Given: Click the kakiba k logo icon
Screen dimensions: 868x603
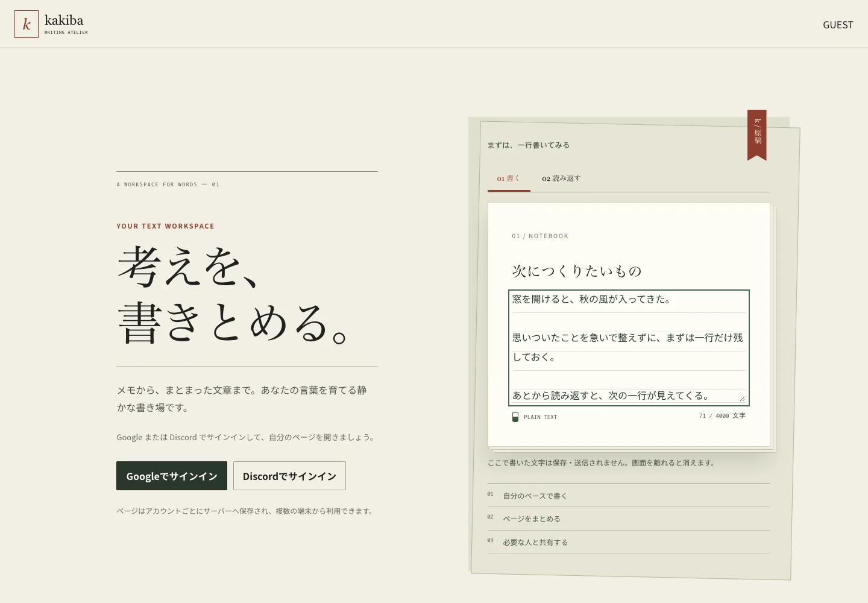Looking at the screenshot, I should point(27,24).
